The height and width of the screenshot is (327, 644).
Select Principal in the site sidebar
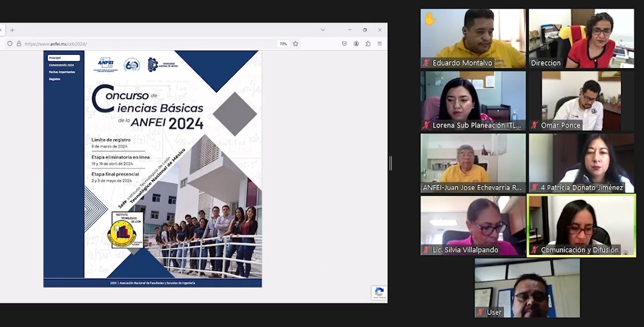click(x=63, y=58)
